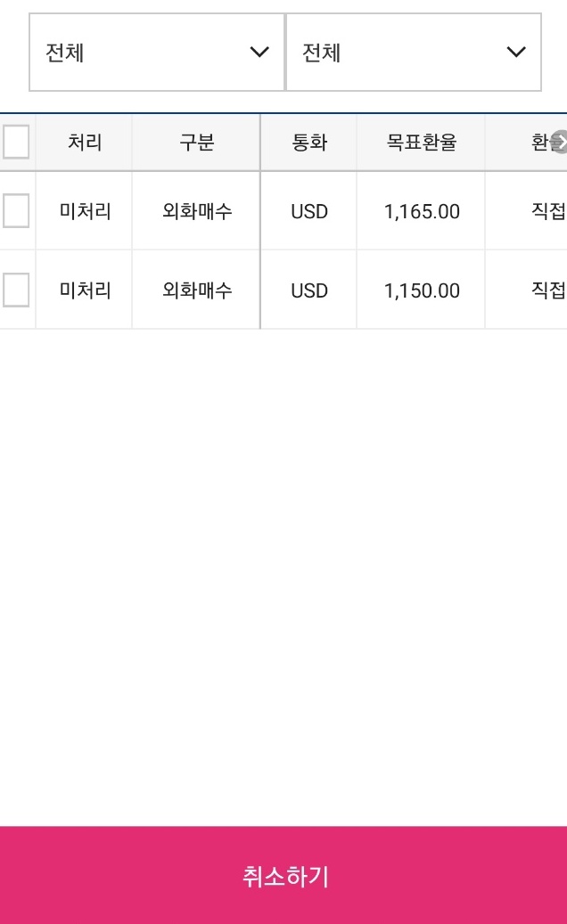567x924 pixels.
Task: Click the table scroll-right arrow icon
Action: click(x=559, y=142)
